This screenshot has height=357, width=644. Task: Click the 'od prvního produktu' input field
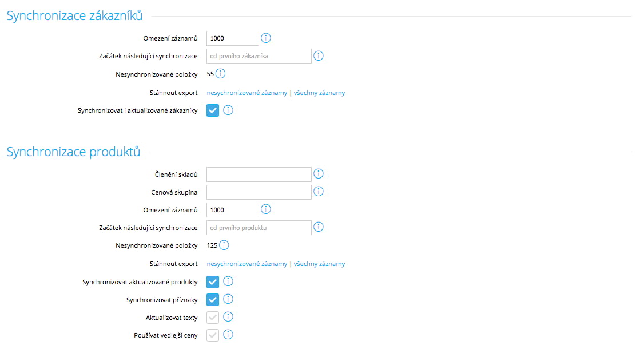(259, 228)
